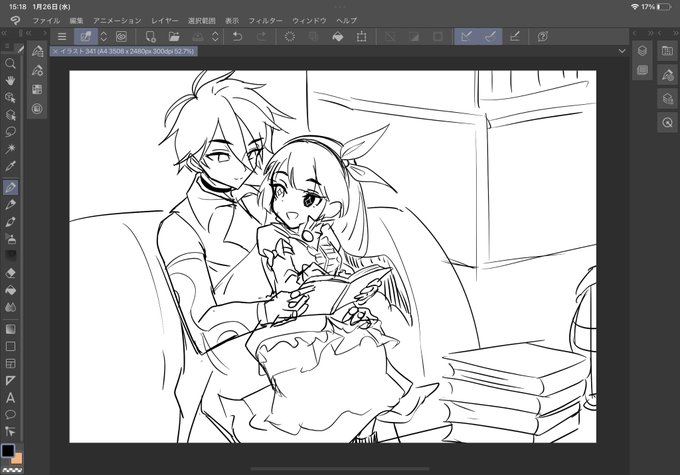Open a file with the folder icon
The image size is (680, 475).
[x=174, y=37]
